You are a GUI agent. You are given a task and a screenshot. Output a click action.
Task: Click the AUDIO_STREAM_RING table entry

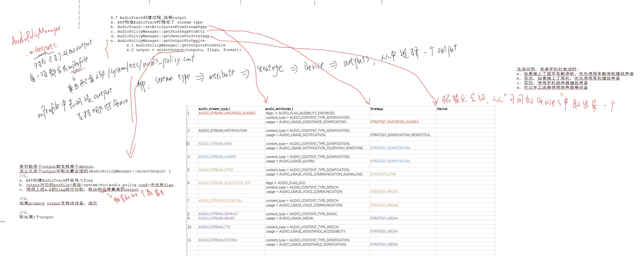coord(215,144)
